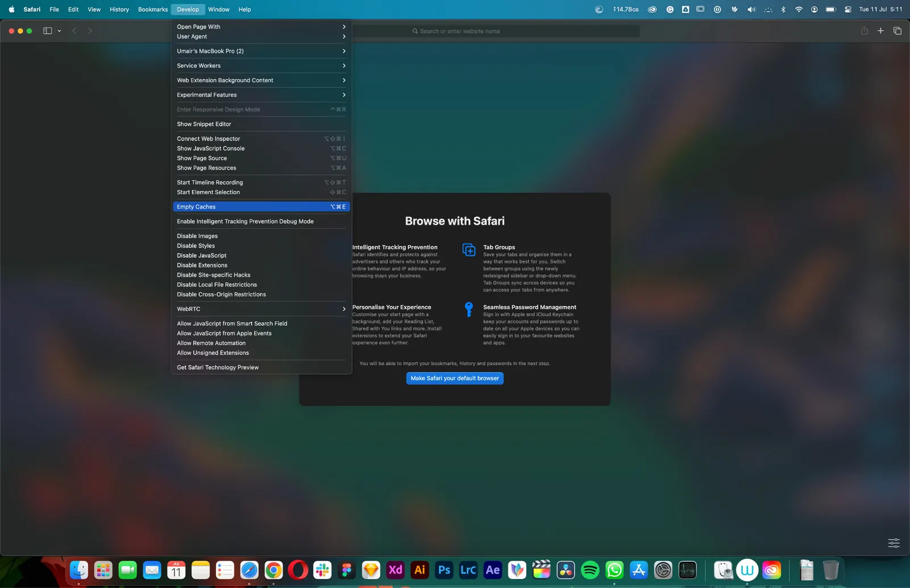Expand the Service Workers submenu
Screen dimensions: 910x588
[x=262, y=66]
